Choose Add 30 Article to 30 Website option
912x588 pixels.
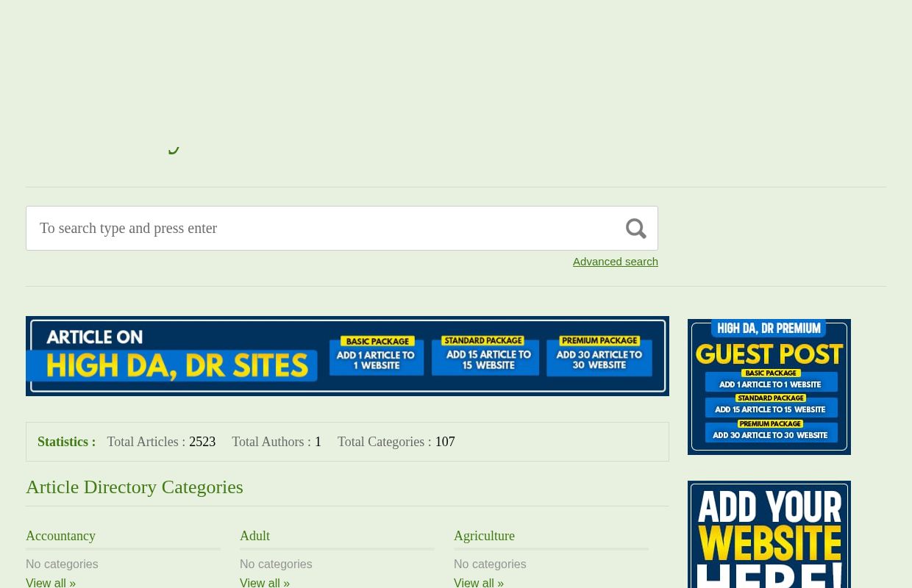point(770,434)
